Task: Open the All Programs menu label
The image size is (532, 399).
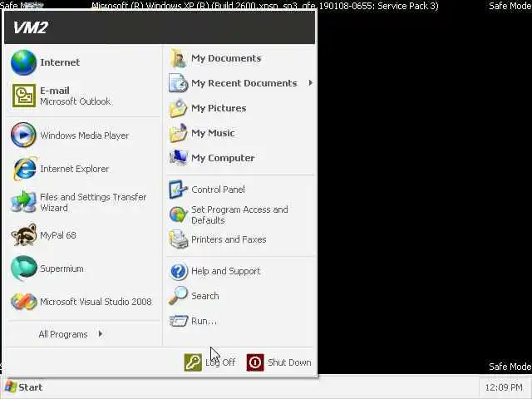Action: 63,334
